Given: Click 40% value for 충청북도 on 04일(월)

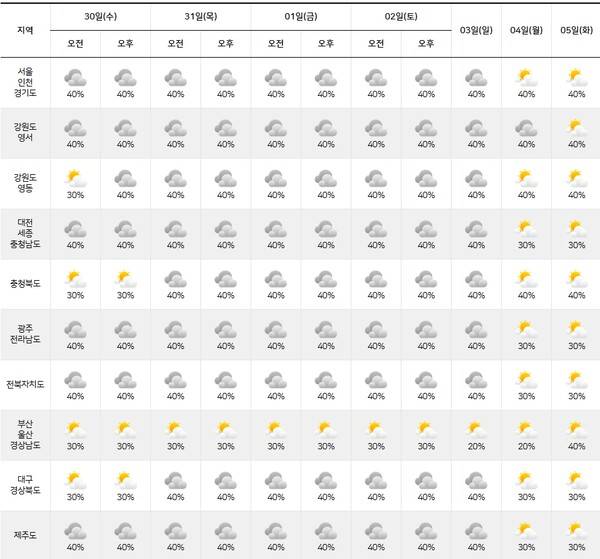Looking at the screenshot, I should 526,295.
